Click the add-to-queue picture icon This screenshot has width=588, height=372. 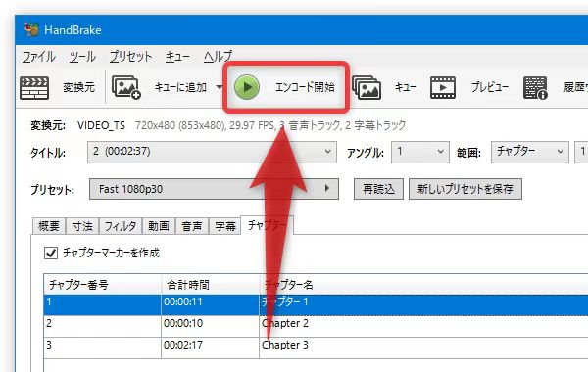[126, 88]
